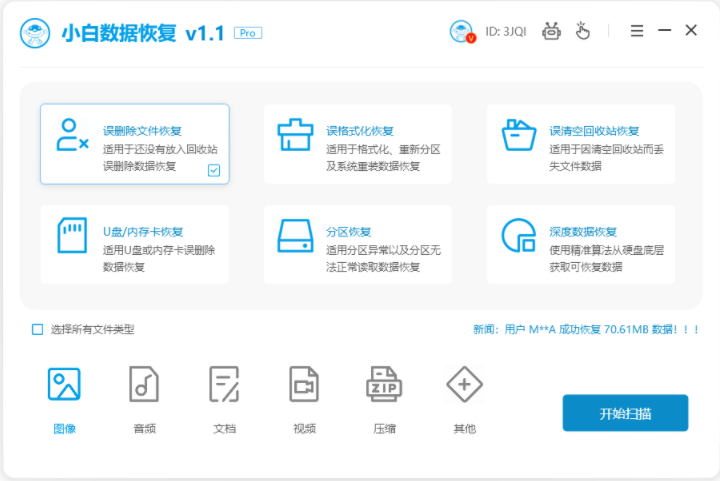Select the ZIP compressed file type

pos(384,385)
